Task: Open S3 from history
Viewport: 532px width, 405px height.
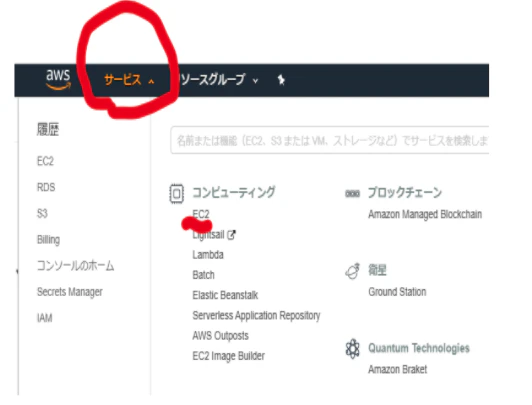Action: [x=42, y=213]
